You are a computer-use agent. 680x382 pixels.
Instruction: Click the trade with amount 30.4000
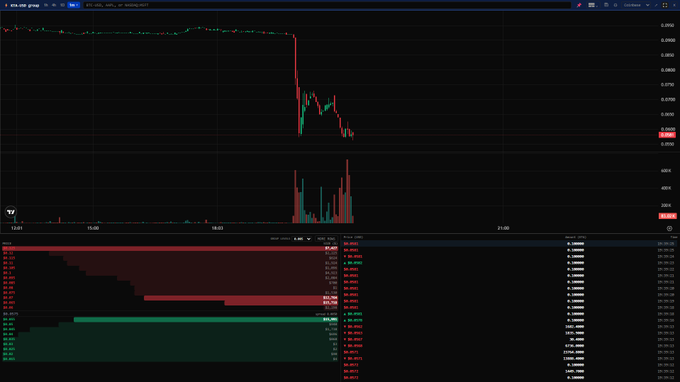(x=510, y=340)
